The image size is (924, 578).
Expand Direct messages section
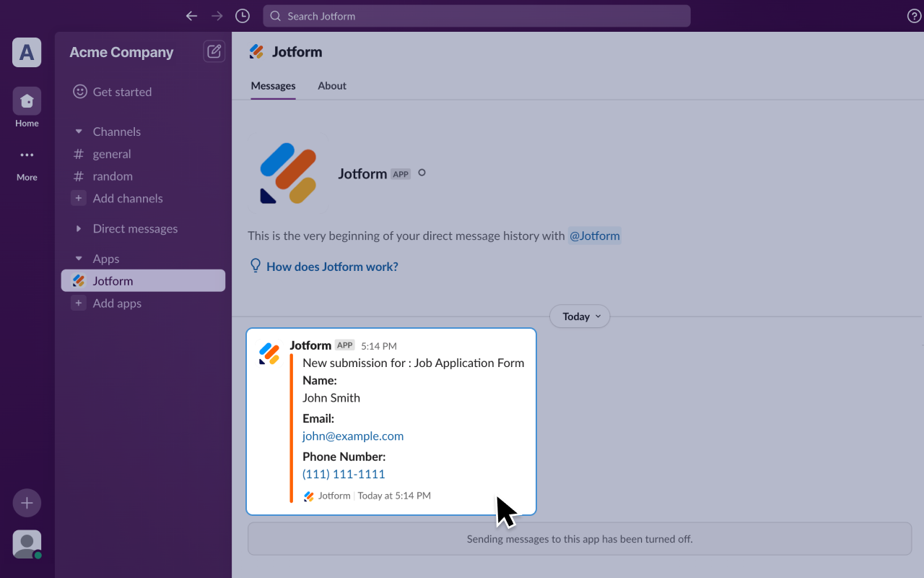point(79,228)
